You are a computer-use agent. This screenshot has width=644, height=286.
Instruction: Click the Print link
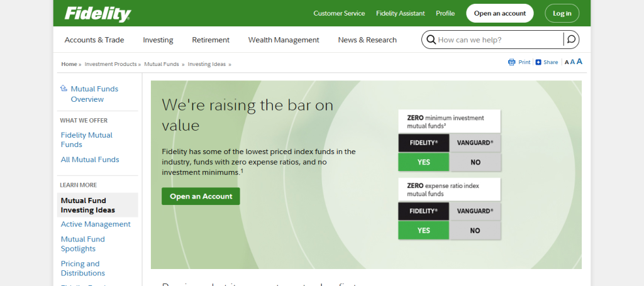coord(524,62)
